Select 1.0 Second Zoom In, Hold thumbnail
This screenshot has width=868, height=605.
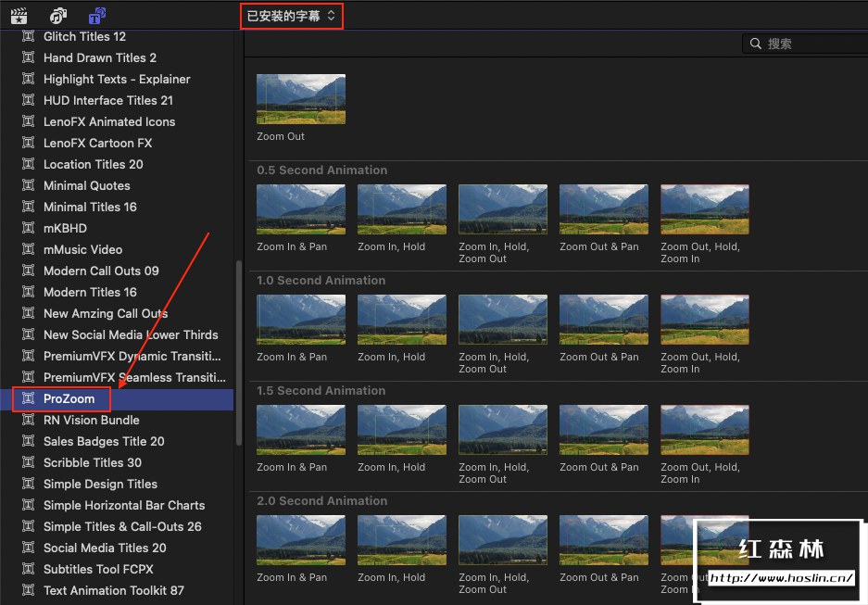[402, 320]
